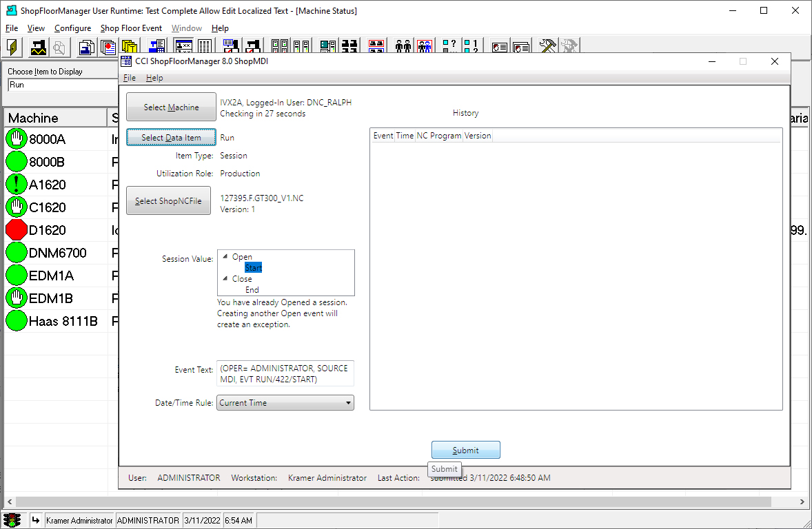Select the 8000B machine row
This screenshot has height=529, width=812.
point(61,161)
